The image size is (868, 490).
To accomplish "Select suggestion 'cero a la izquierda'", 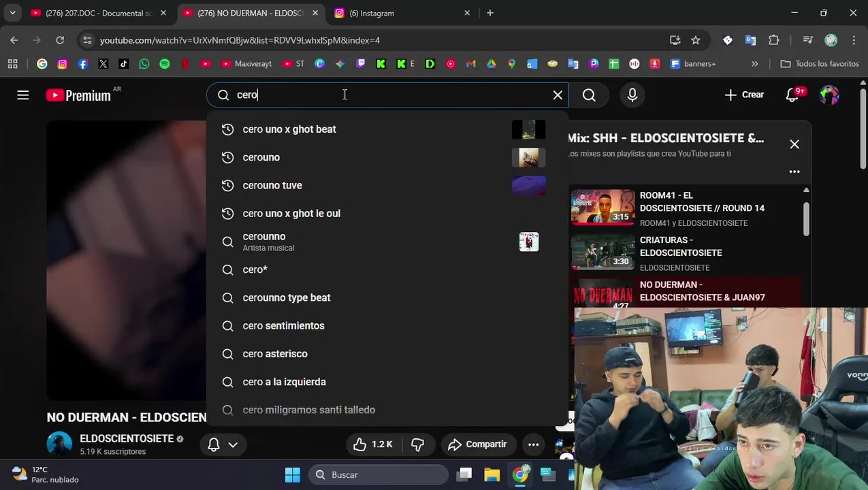I will point(387,382).
